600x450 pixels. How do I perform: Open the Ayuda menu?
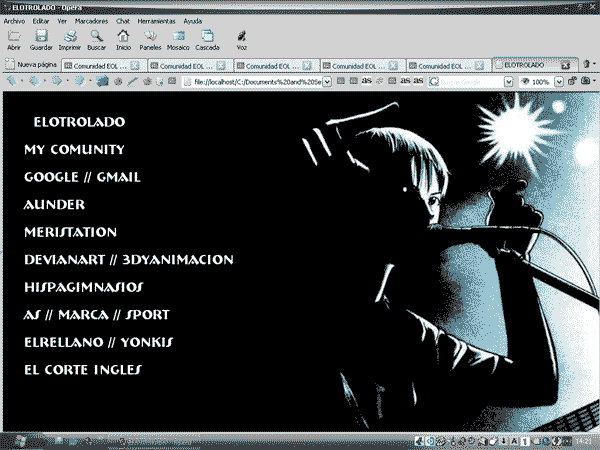[x=192, y=21]
